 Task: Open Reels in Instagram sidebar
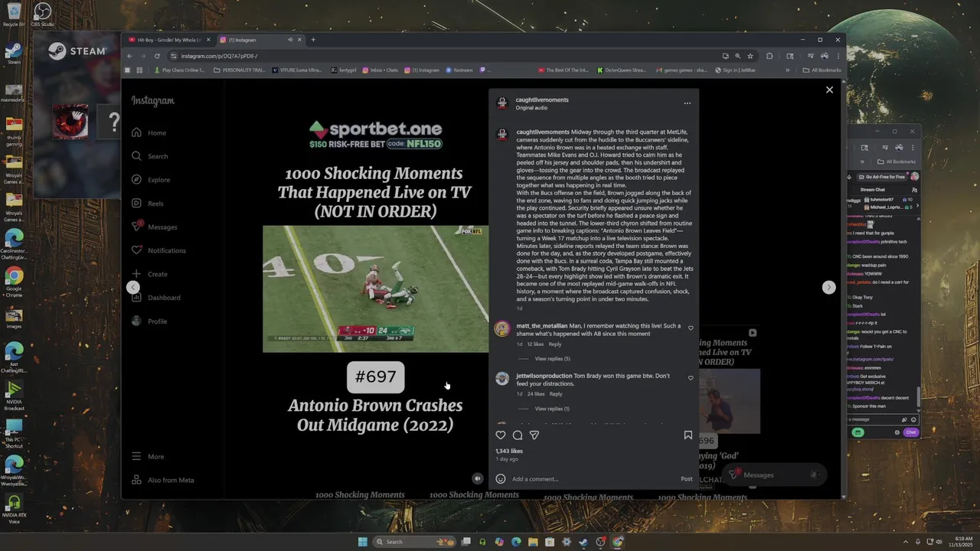click(x=148, y=204)
